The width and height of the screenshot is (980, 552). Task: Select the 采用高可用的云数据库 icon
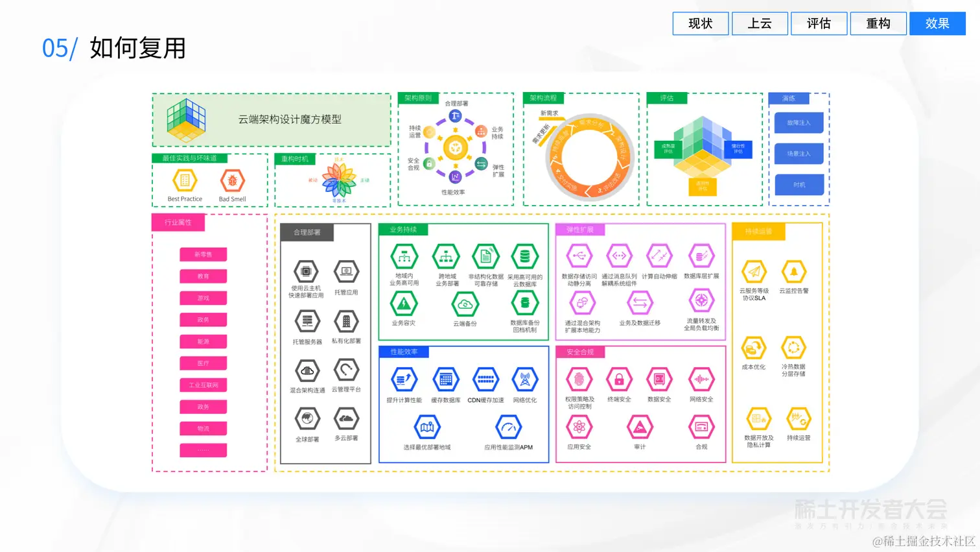[x=525, y=257]
